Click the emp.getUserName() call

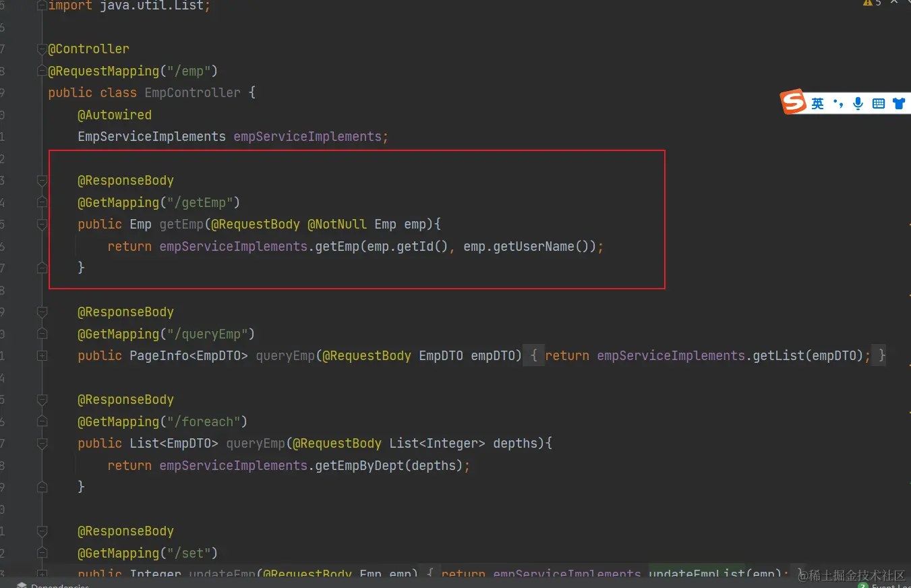pyautogui.click(x=527, y=246)
